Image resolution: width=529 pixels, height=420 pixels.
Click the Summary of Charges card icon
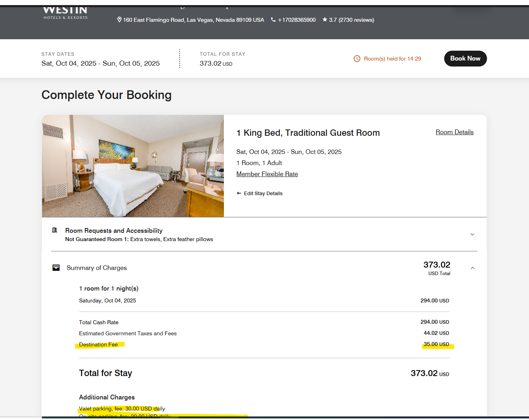pos(56,268)
